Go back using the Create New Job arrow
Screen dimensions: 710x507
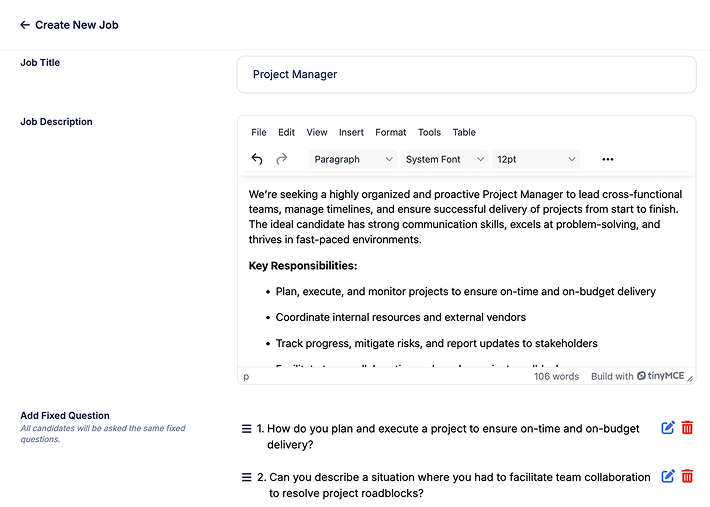pyautogui.click(x=25, y=25)
